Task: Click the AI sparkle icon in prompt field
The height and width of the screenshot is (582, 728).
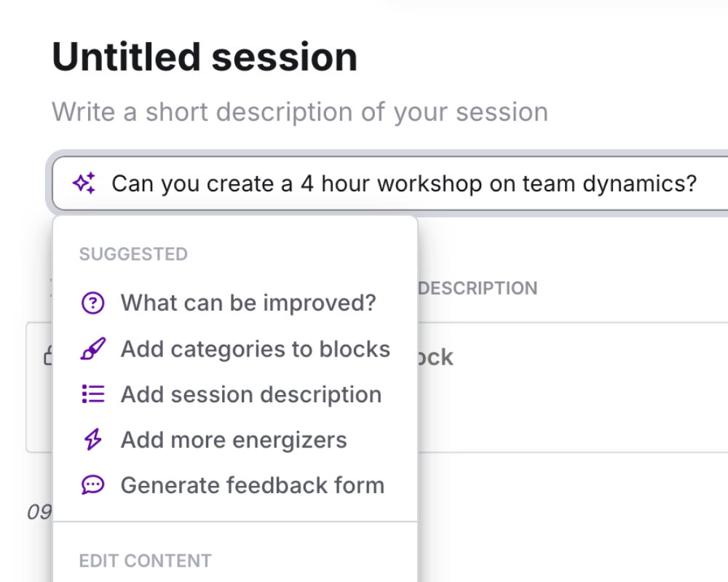Action: click(84, 183)
